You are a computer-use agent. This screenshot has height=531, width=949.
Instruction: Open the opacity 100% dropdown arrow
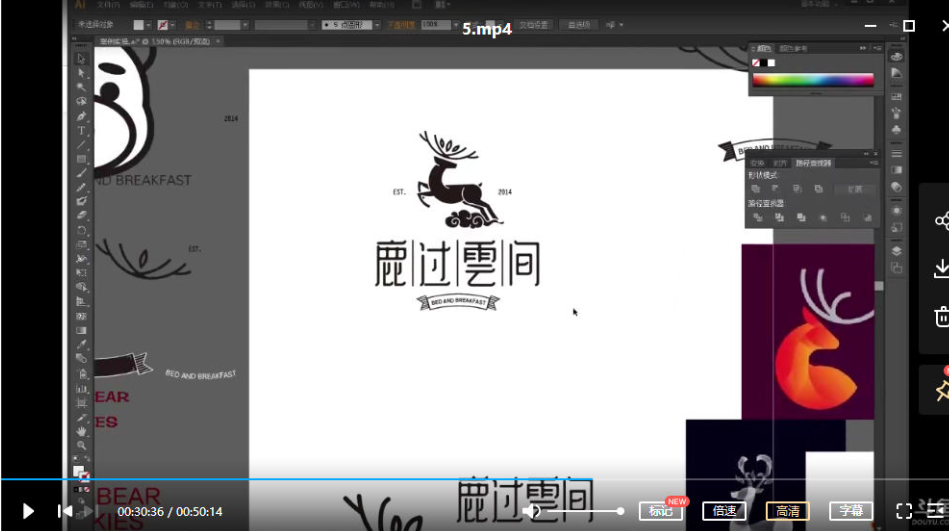click(x=455, y=25)
